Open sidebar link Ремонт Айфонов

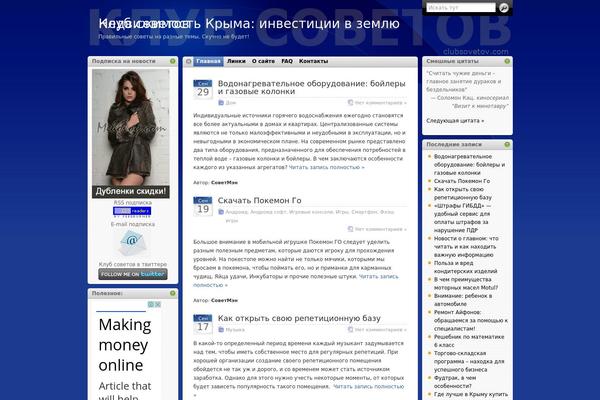pos(471,320)
